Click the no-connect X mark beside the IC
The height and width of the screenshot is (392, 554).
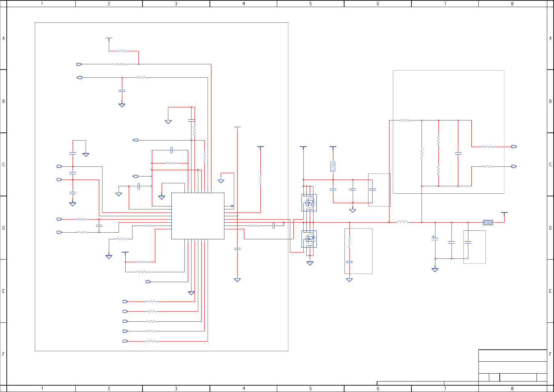[x=232, y=206]
